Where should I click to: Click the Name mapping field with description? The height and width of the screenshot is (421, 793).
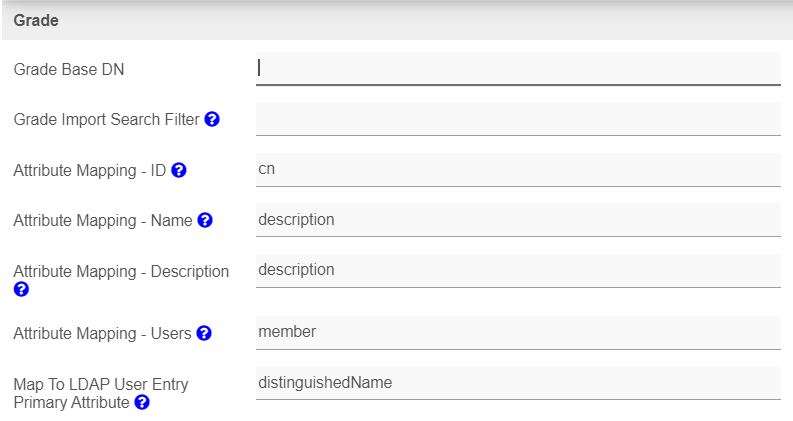(518, 219)
